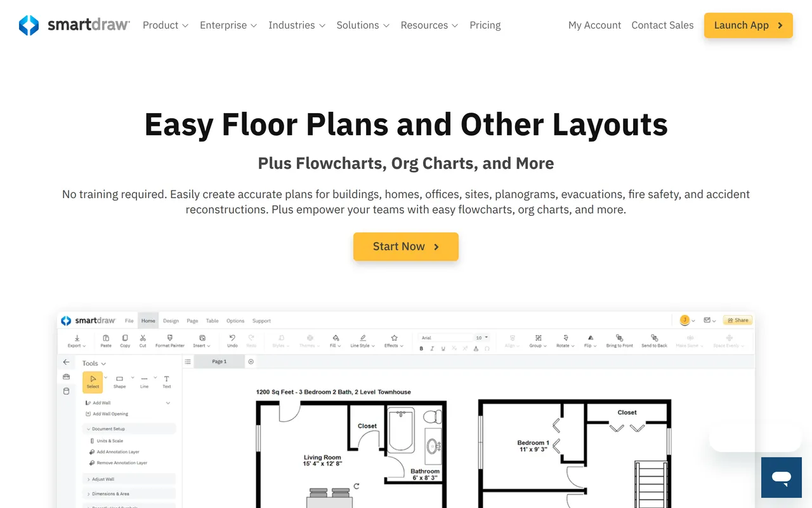The width and height of the screenshot is (812, 508).
Task: Toggle bold text formatting
Action: [421, 349]
